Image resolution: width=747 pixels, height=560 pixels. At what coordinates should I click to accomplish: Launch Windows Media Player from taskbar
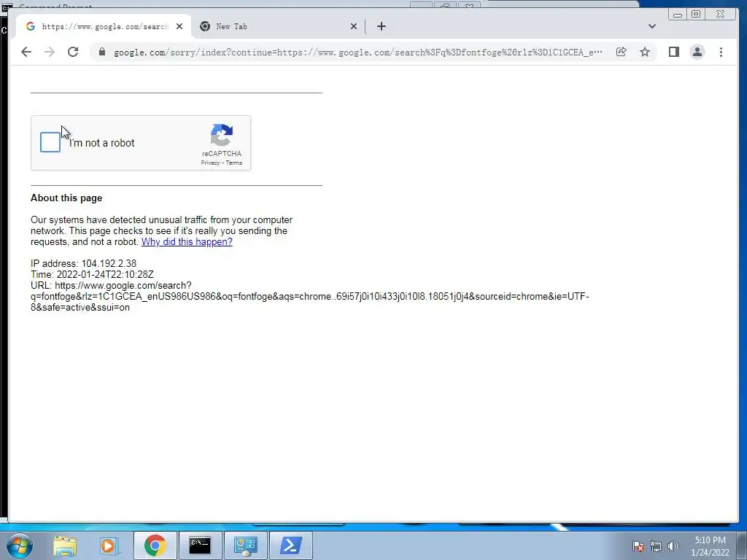109,545
